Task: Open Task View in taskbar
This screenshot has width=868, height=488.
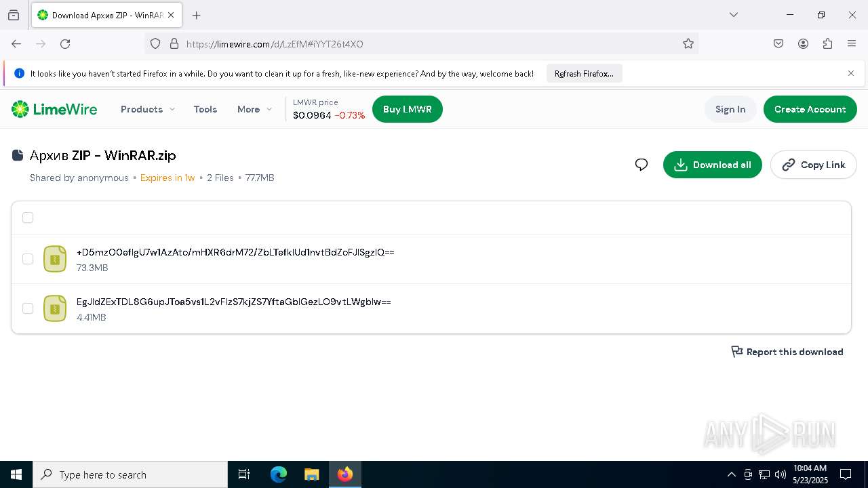Action: click(x=244, y=474)
